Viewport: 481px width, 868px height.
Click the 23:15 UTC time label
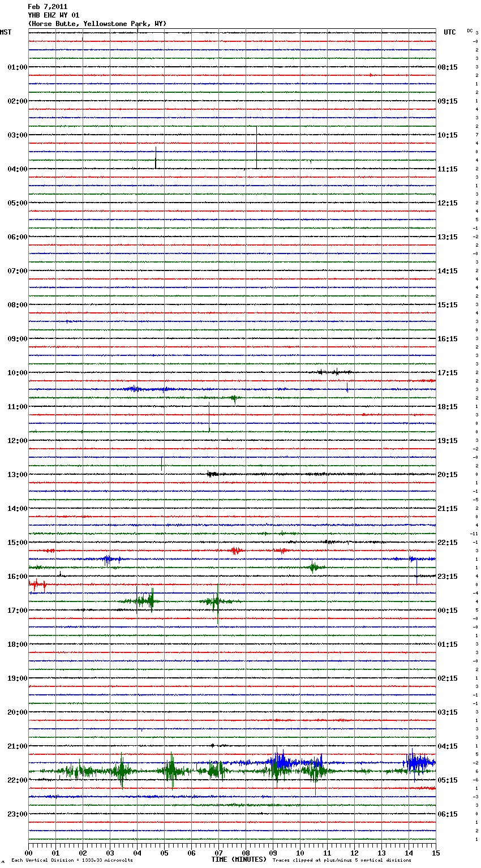pos(448,577)
